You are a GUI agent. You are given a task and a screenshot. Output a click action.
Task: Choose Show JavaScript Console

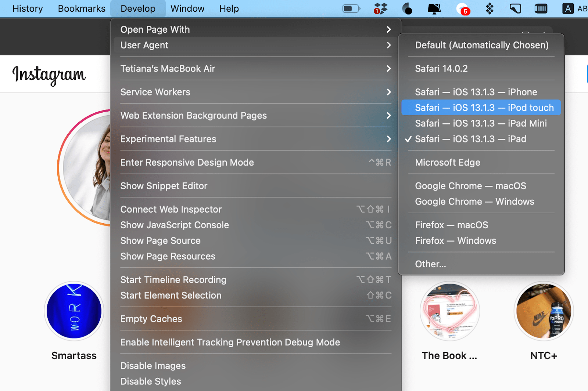click(256, 225)
